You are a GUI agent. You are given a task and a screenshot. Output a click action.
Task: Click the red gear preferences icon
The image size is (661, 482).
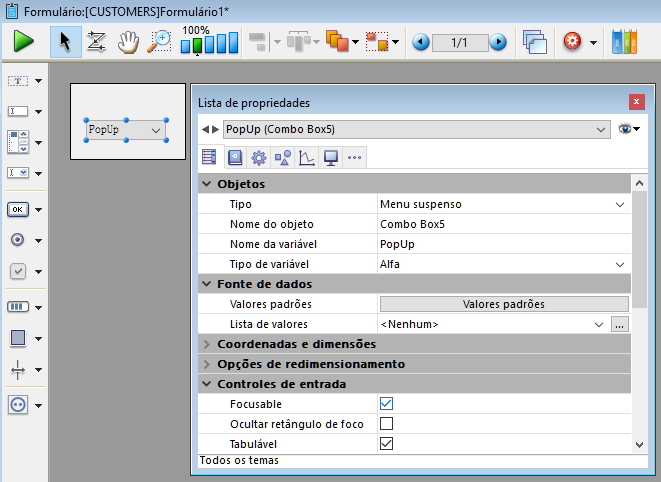coord(572,43)
